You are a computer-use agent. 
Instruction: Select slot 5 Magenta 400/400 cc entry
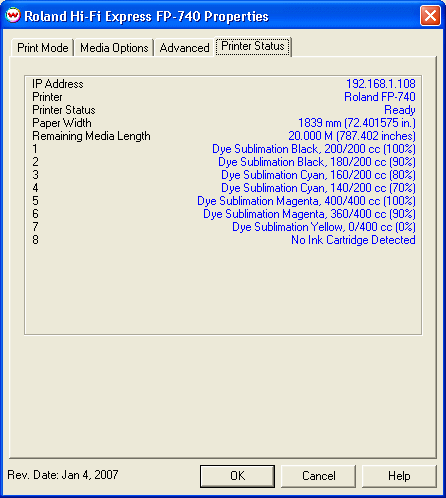(x=306, y=201)
